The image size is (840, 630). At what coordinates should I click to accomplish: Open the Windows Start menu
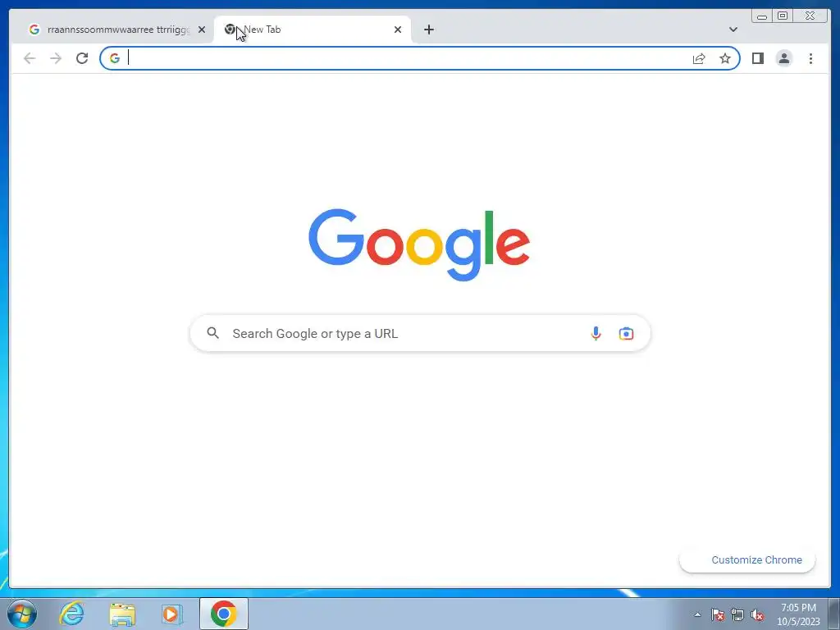click(22, 614)
